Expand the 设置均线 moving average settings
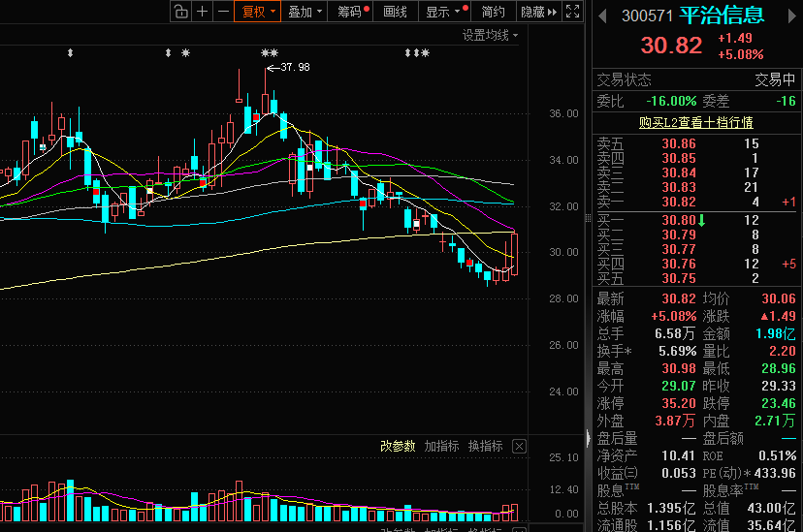 pyautogui.click(x=490, y=35)
